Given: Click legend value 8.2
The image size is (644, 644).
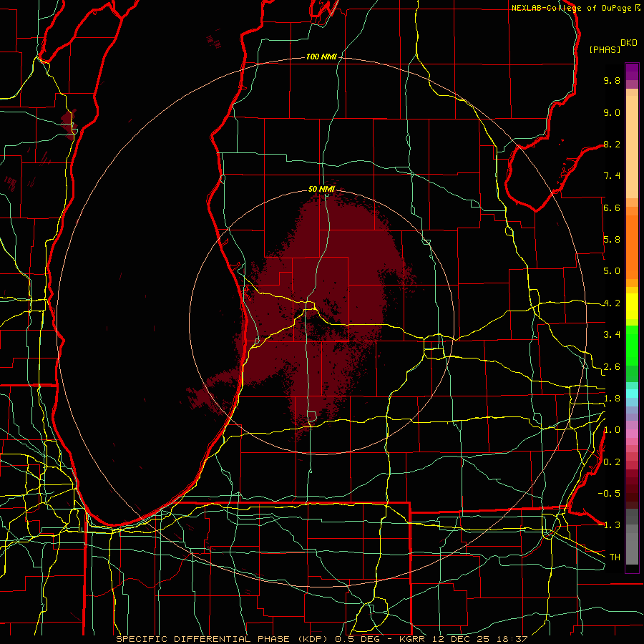Looking at the screenshot, I should click(612, 144).
